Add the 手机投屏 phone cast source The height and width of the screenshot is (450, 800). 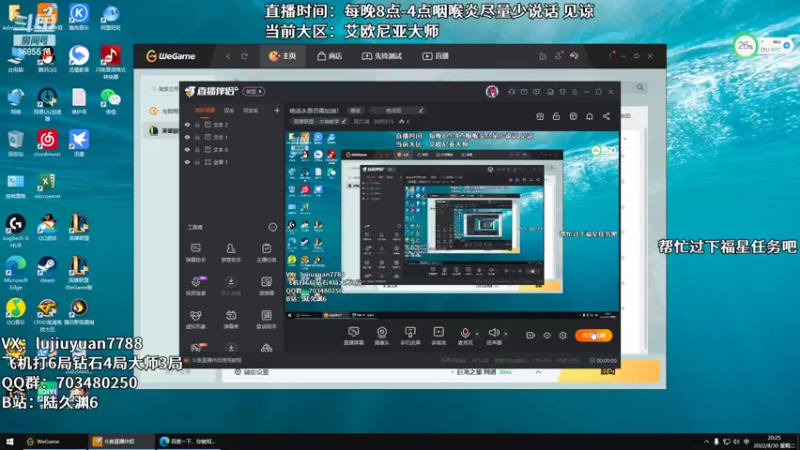click(410, 336)
